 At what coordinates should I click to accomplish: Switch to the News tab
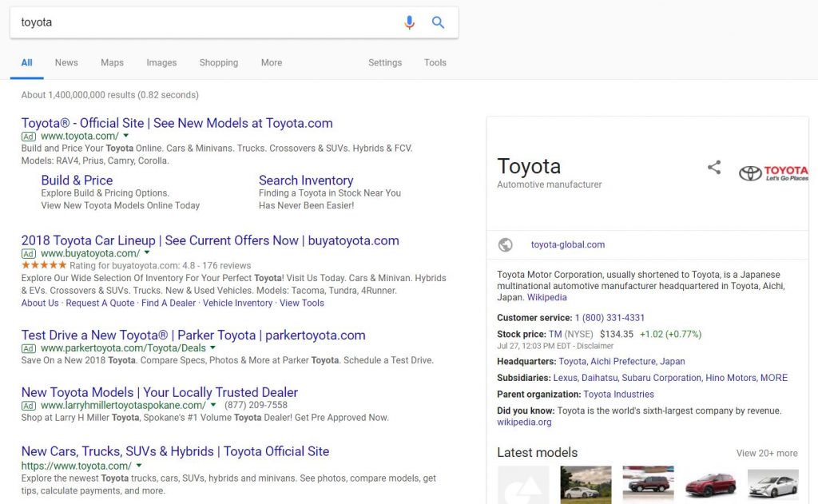coord(66,62)
